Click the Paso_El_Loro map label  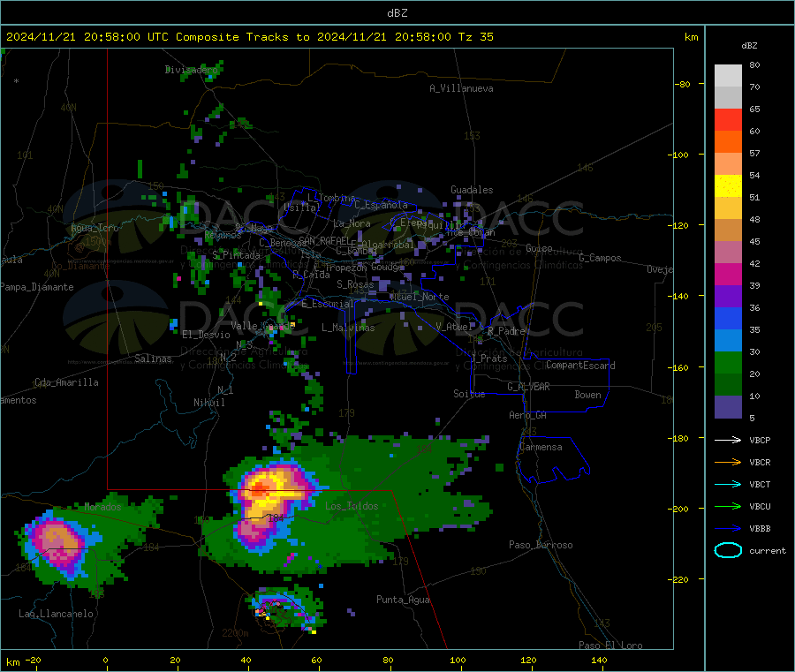tap(610, 646)
